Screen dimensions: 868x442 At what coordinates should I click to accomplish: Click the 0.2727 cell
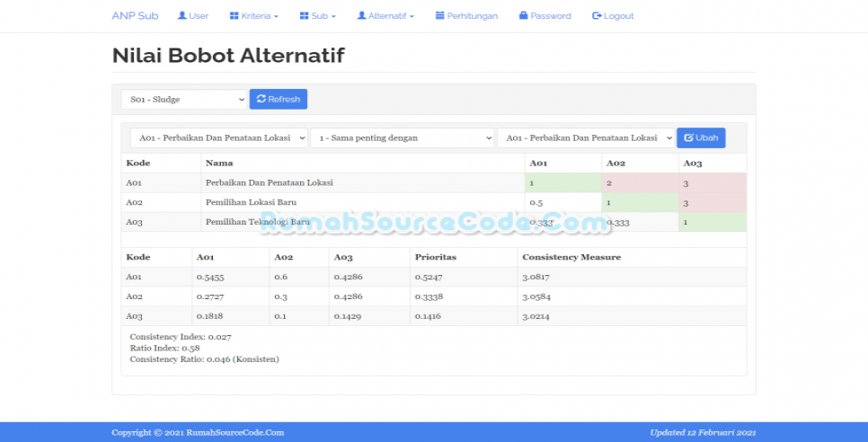231,296
